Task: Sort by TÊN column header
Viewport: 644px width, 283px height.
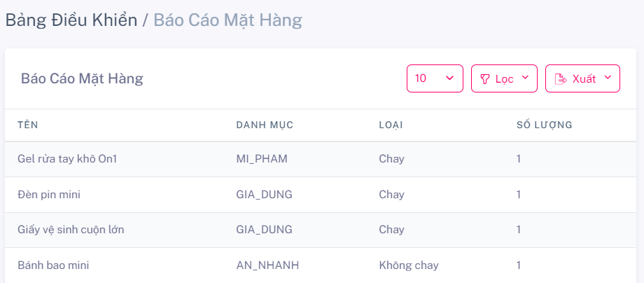Action: pyautogui.click(x=28, y=125)
